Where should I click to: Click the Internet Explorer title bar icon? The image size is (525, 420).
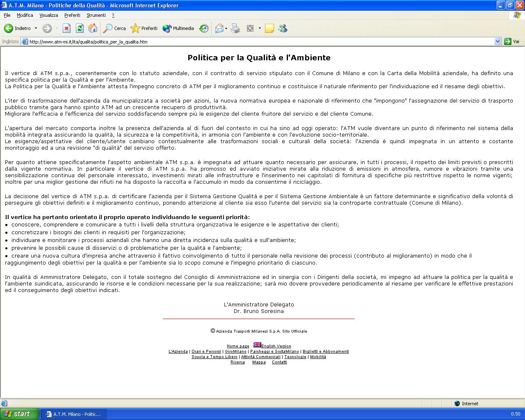[5, 5]
